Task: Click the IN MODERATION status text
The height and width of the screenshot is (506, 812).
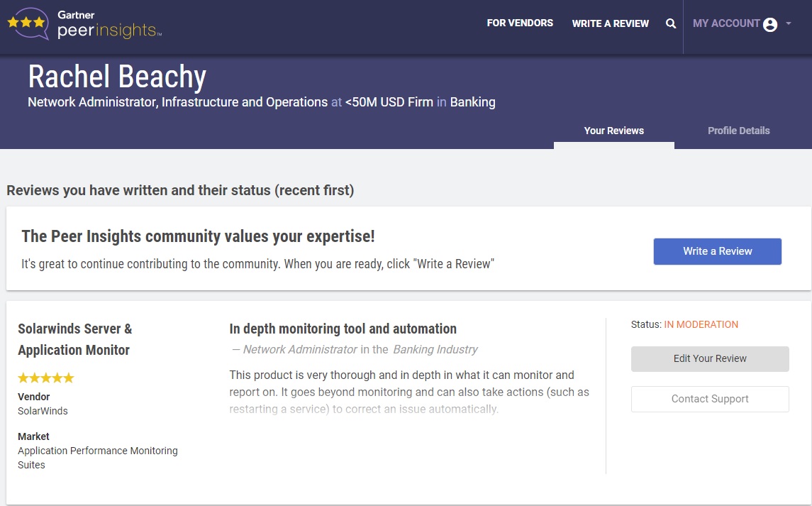Action: pos(701,324)
